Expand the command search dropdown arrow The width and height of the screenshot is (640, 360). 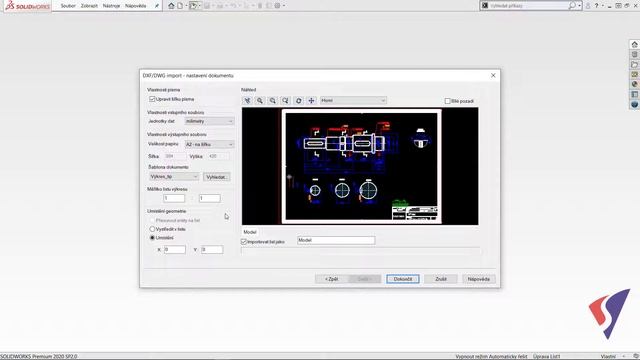coord(579,6)
